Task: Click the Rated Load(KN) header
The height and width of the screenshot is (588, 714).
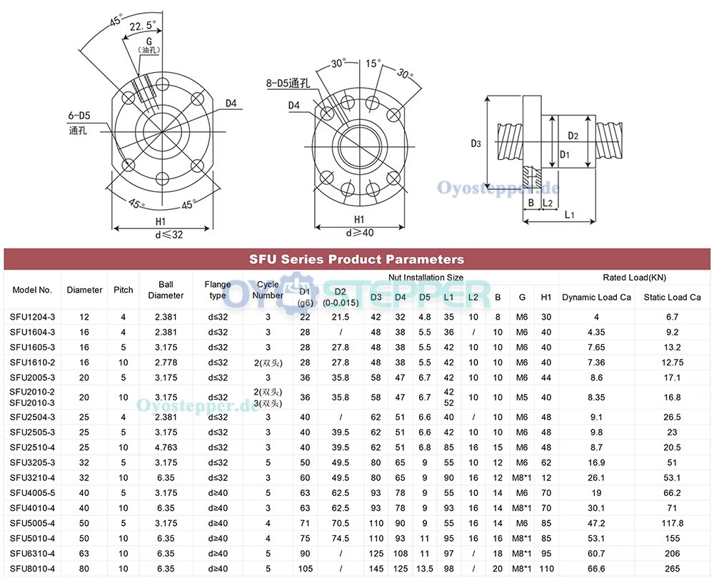Action: pos(634,278)
